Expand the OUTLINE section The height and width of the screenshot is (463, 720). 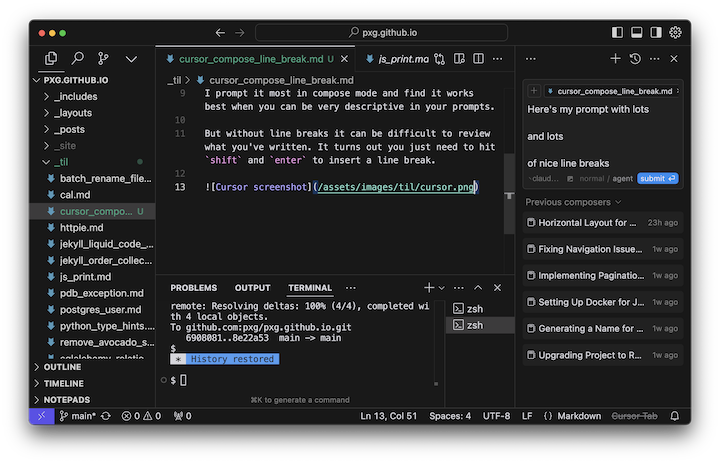[92, 367]
